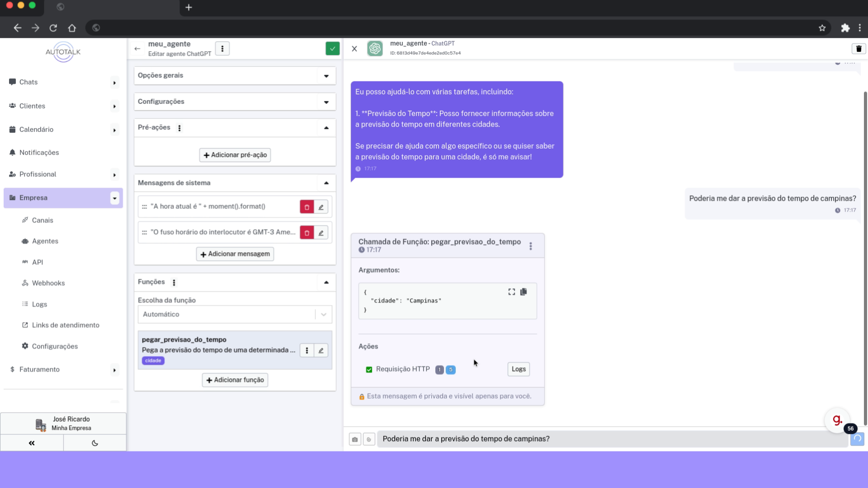Toggle dark mode with the moon icon

(x=95, y=443)
